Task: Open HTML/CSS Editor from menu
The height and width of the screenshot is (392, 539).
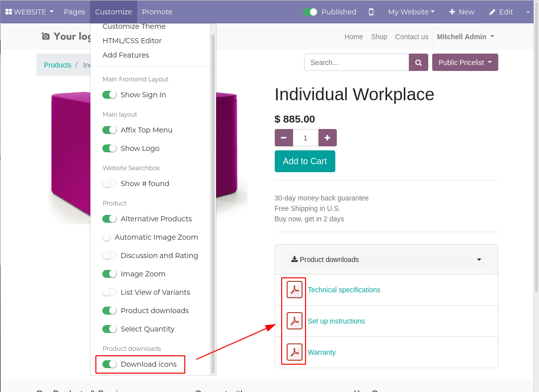Action: (132, 41)
